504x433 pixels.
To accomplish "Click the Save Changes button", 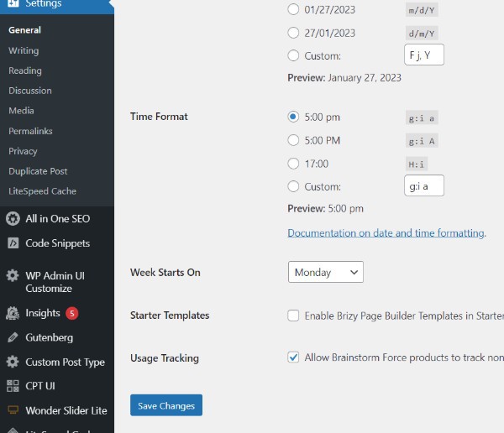I will tap(166, 405).
